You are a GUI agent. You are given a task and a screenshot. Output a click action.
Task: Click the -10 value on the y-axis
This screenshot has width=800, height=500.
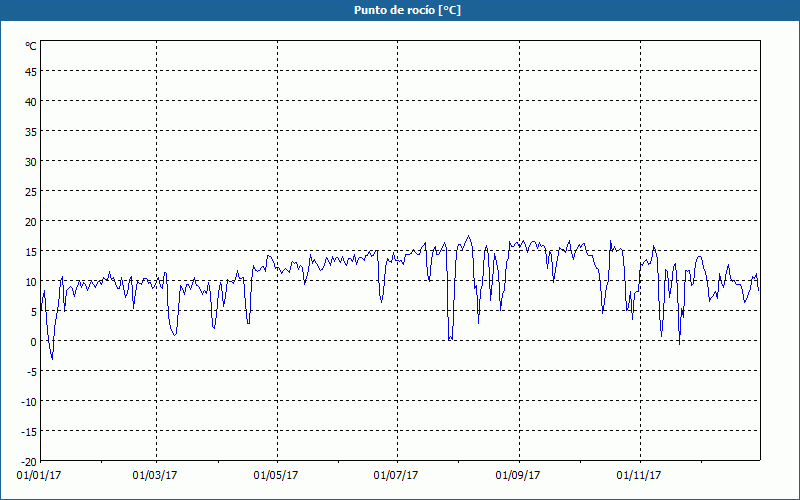pyautogui.click(x=29, y=402)
